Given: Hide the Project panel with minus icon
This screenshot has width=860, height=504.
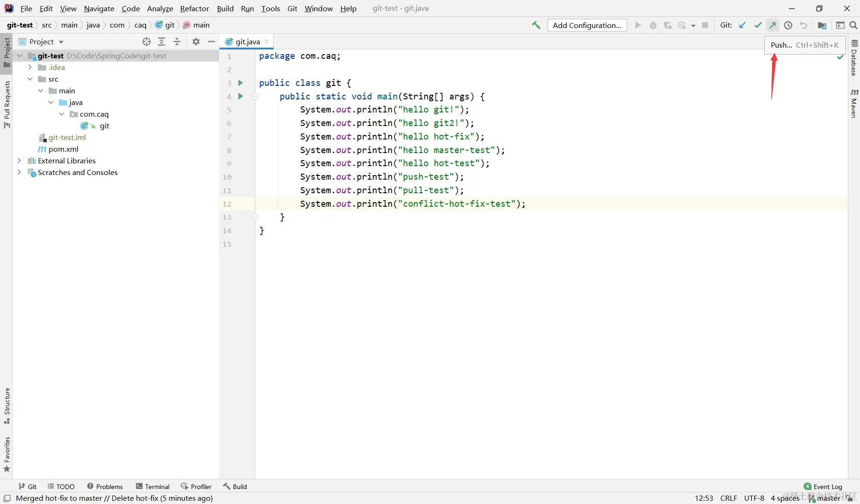Looking at the screenshot, I should (x=211, y=42).
